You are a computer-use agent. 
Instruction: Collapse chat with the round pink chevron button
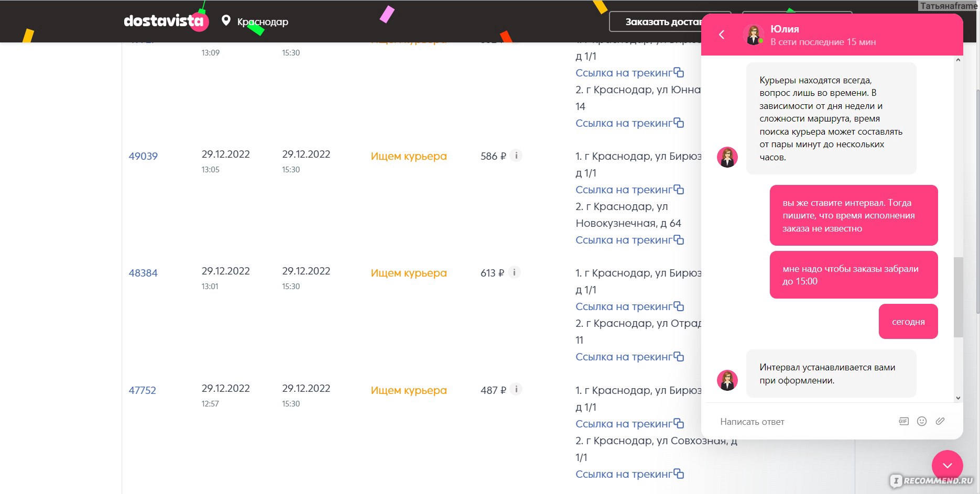[x=947, y=465]
